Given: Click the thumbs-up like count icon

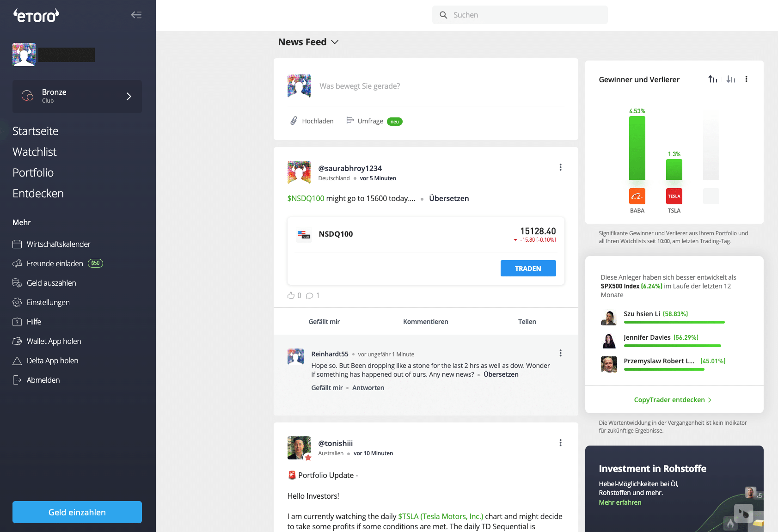Looking at the screenshot, I should pyautogui.click(x=291, y=295).
